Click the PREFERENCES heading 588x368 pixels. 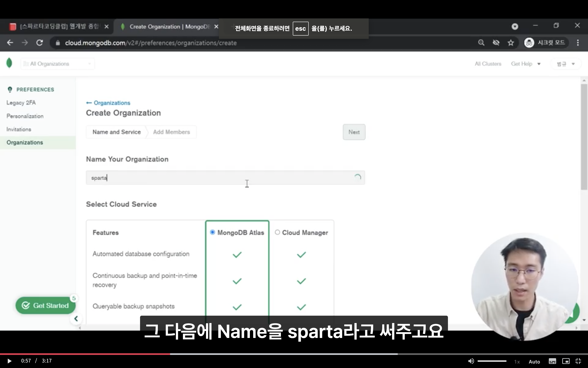[x=35, y=90]
